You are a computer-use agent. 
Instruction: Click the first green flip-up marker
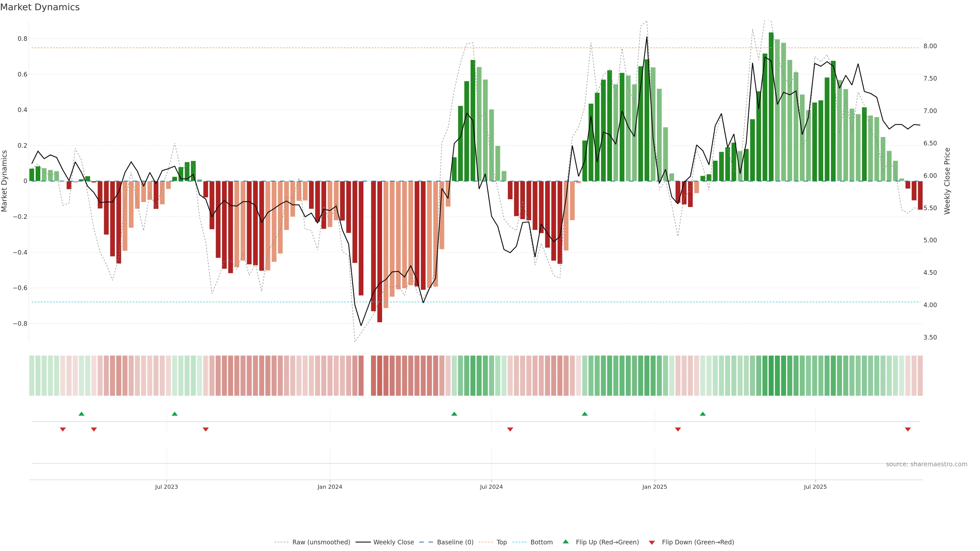pos(81,414)
